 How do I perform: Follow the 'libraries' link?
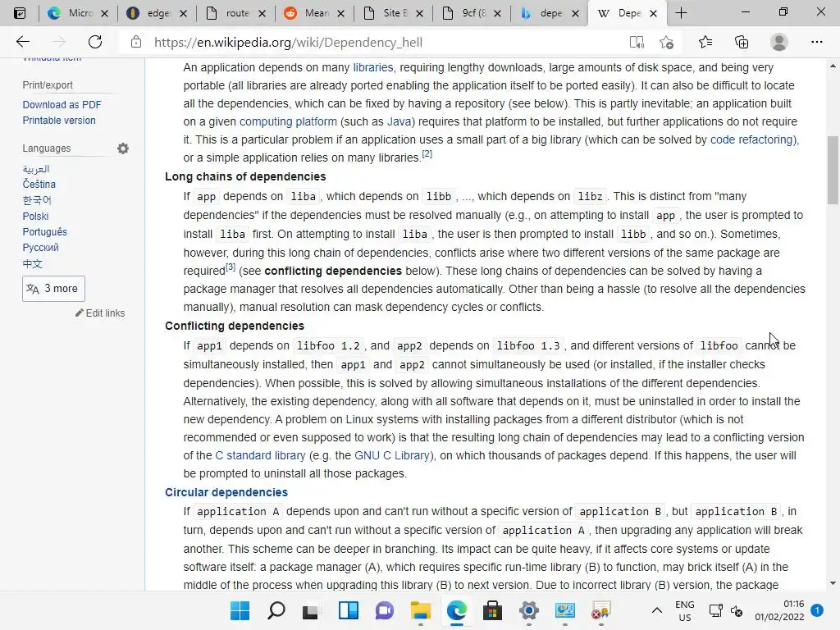(x=373, y=67)
